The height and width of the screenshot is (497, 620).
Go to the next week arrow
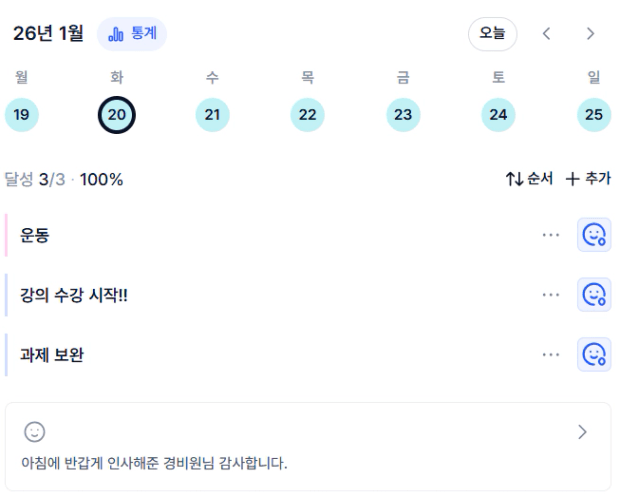(x=590, y=34)
